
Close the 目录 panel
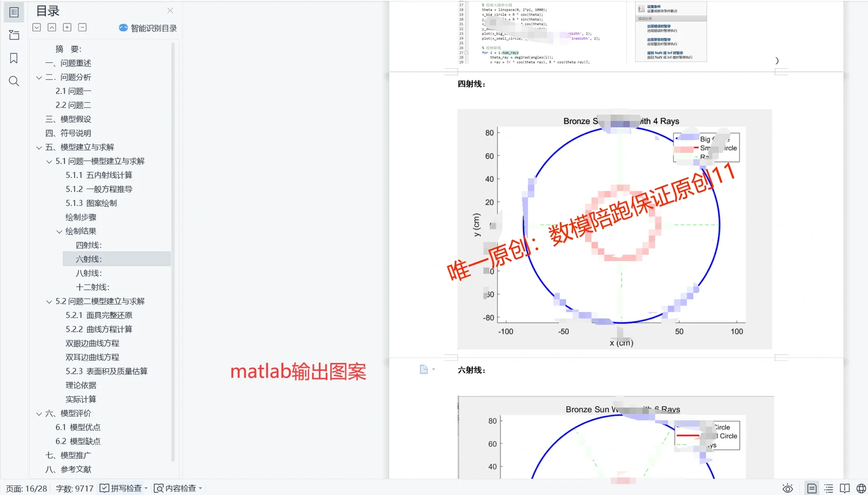170,10
